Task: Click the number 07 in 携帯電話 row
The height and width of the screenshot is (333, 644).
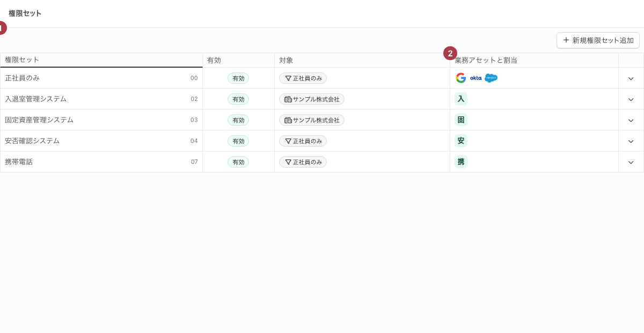Action: [194, 162]
